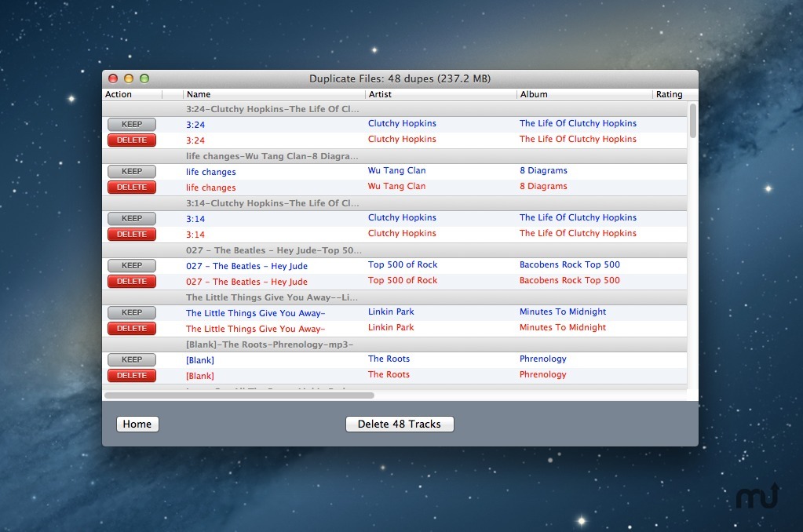803x532 pixels.
Task: Select the Hey Jude group header row
Action: (x=392, y=250)
